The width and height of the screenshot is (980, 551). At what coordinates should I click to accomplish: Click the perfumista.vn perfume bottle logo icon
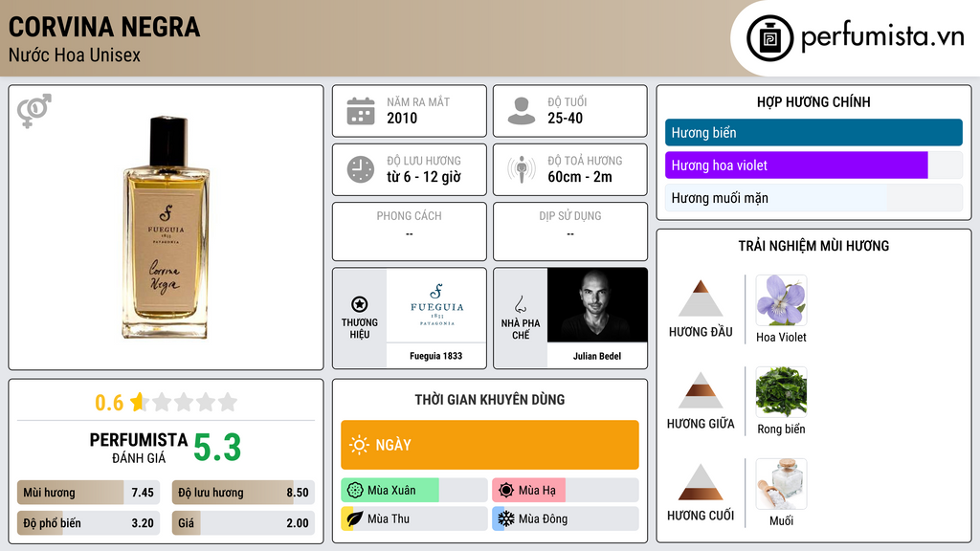[x=769, y=38]
